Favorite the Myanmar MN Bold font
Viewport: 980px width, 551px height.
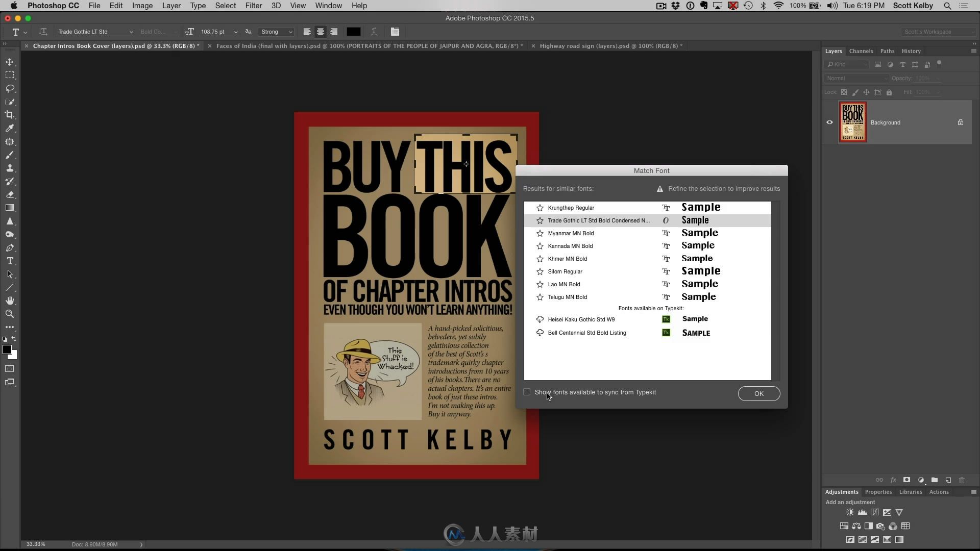(540, 233)
